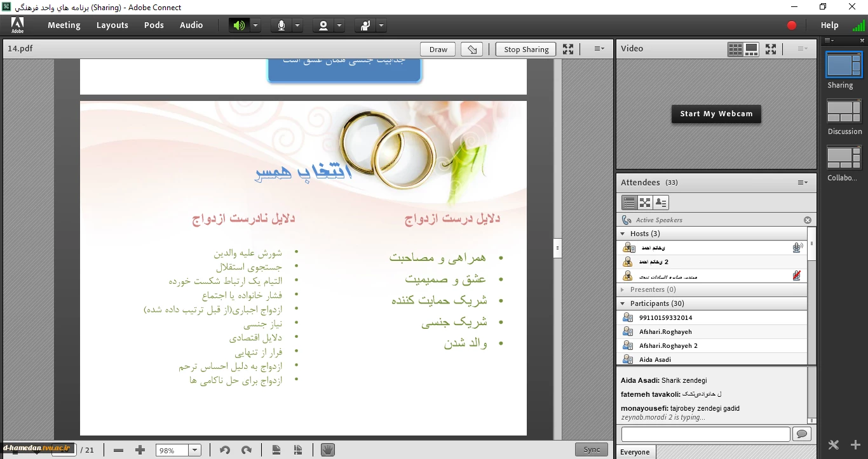Maximize the Video pod
This screenshot has height=459, width=868.
tap(771, 49)
